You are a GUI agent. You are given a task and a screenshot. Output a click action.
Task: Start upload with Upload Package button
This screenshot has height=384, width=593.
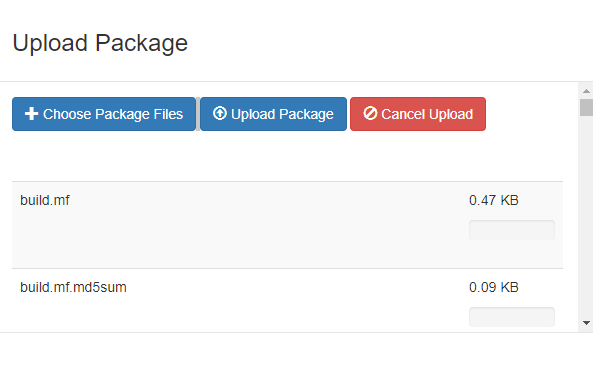pos(273,114)
